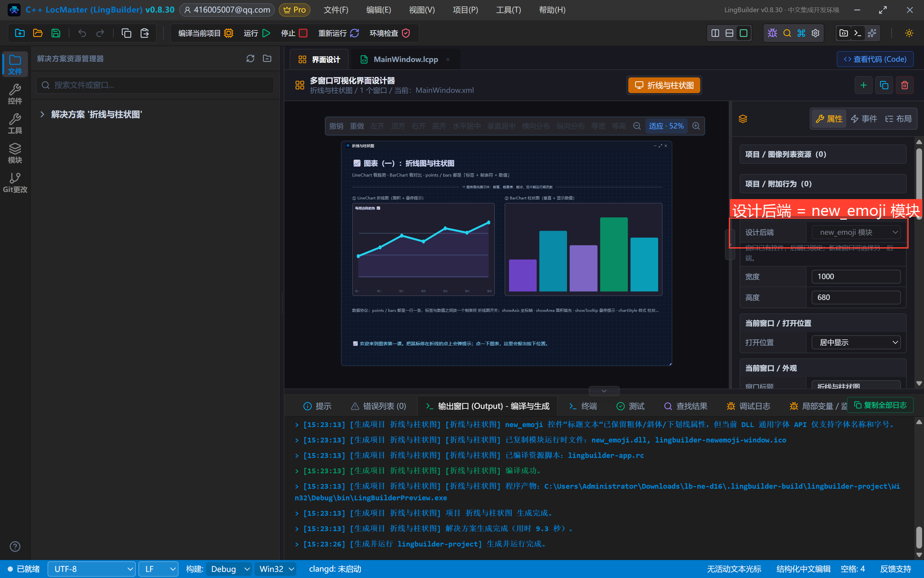
Task: Open the UTF-8 encoding dropdown
Action: (x=92, y=569)
